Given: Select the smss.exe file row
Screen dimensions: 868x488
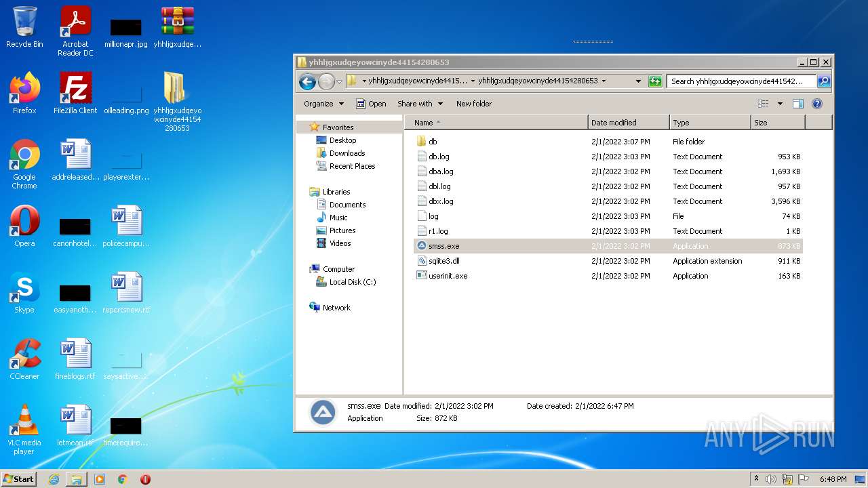Looking at the screenshot, I should (x=608, y=246).
